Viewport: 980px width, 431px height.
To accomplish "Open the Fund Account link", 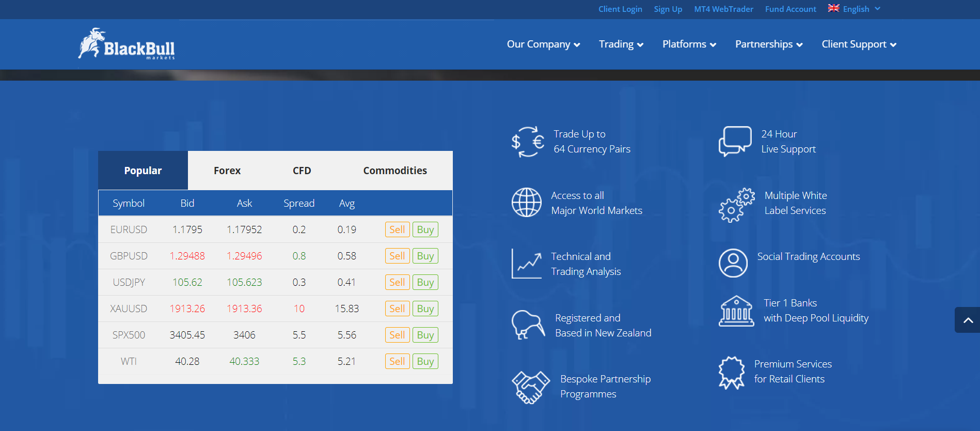I will click(x=790, y=9).
